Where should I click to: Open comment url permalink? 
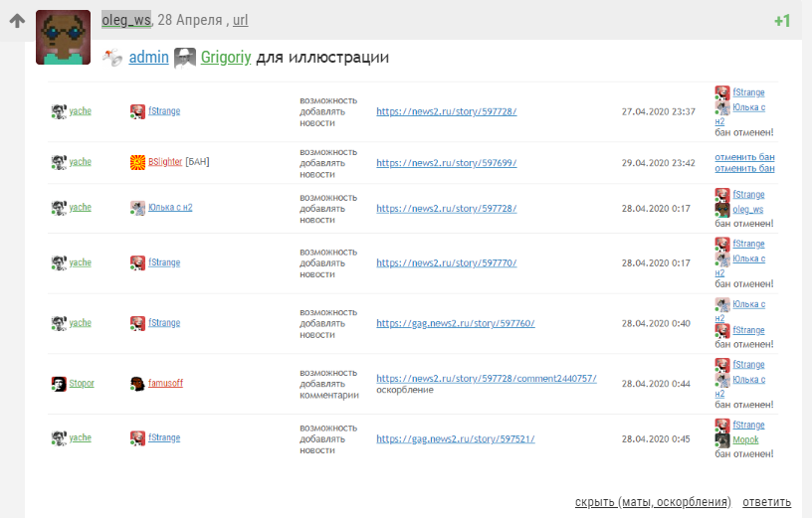240,20
